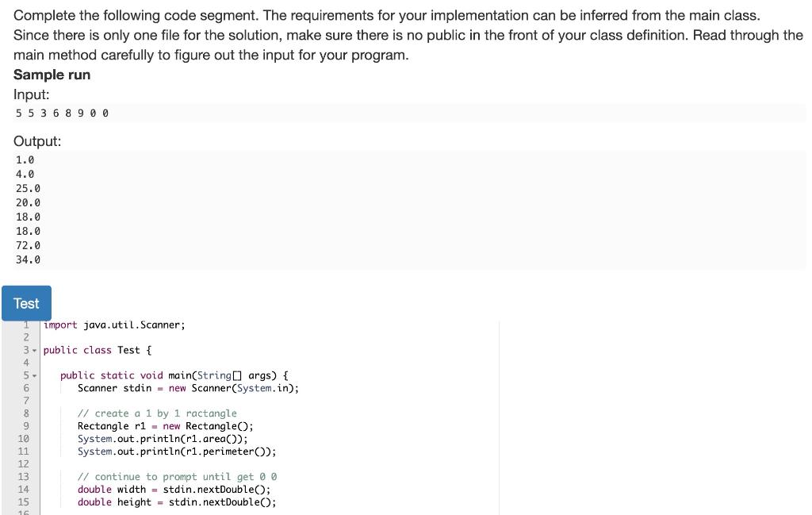
Task: Click the blue Test button
Action: (x=26, y=303)
